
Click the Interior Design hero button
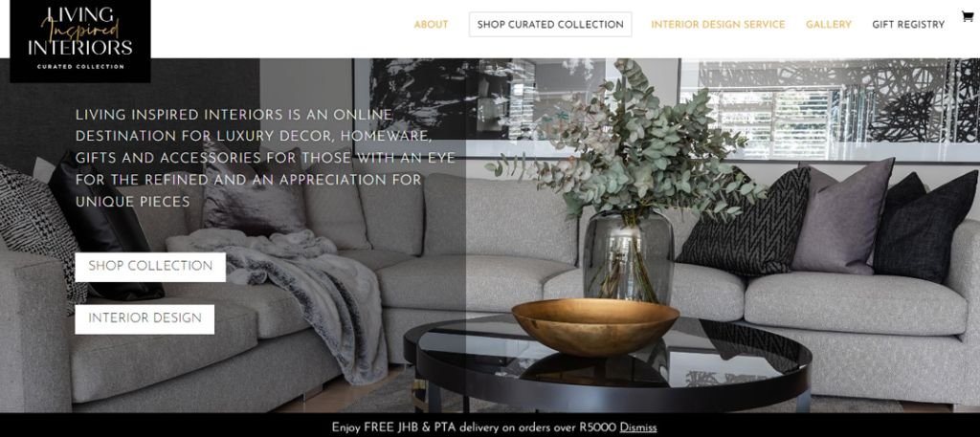tap(145, 319)
